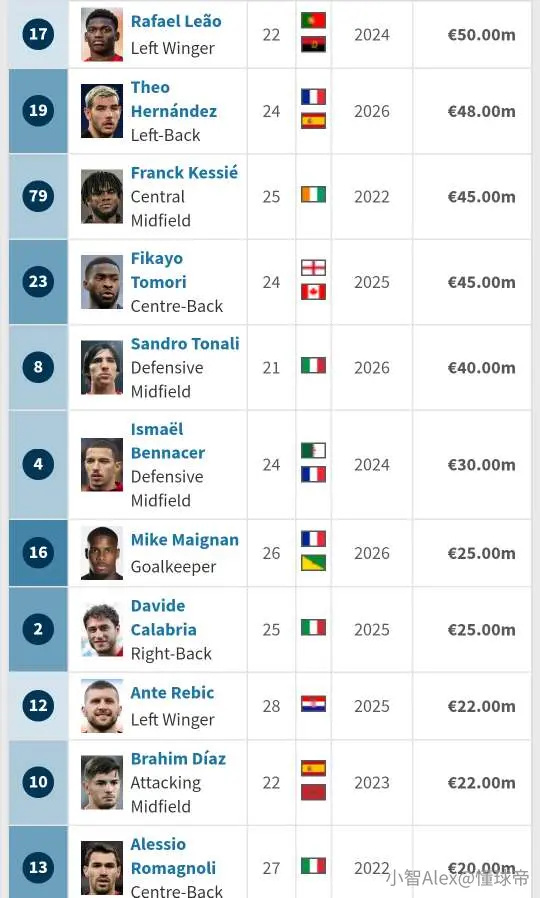The height and width of the screenshot is (898, 540).
Task: Open Rafael Leão's player profile link
Action: 176,21
